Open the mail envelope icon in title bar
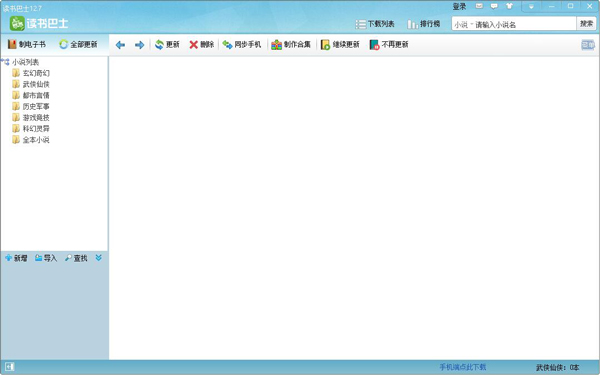 click(x=479, y=6)
